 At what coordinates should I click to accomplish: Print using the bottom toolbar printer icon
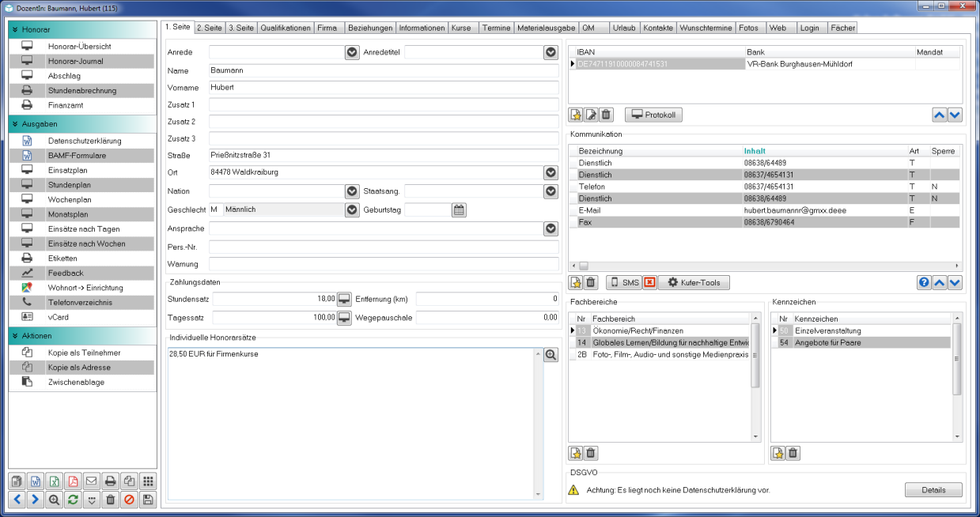(111, 481)
